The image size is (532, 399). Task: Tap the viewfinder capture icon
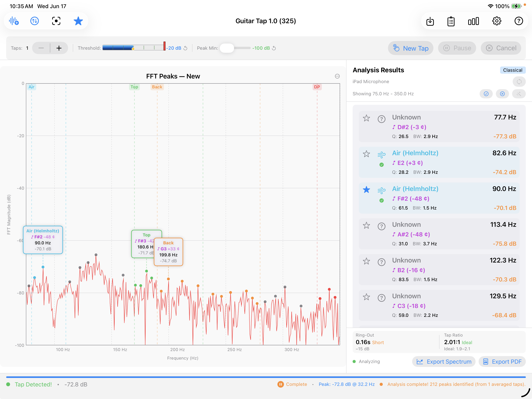(56, 21)
